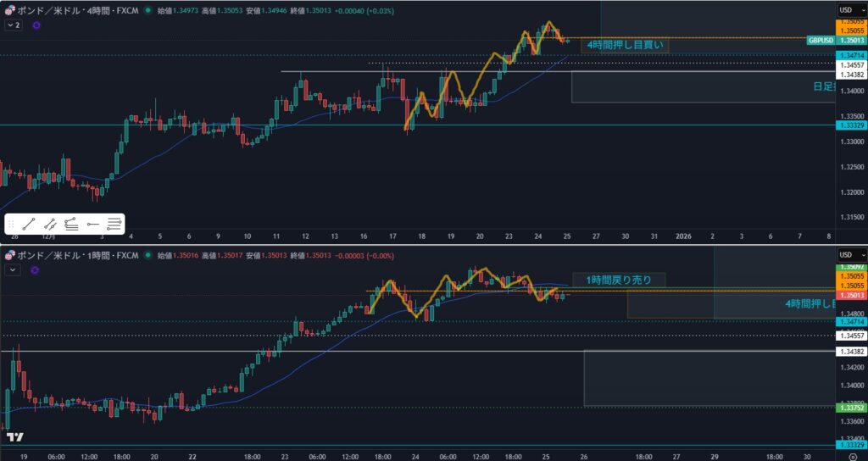
Task: Select the second line tool in floating toolbar
Action: click(51, 225)
